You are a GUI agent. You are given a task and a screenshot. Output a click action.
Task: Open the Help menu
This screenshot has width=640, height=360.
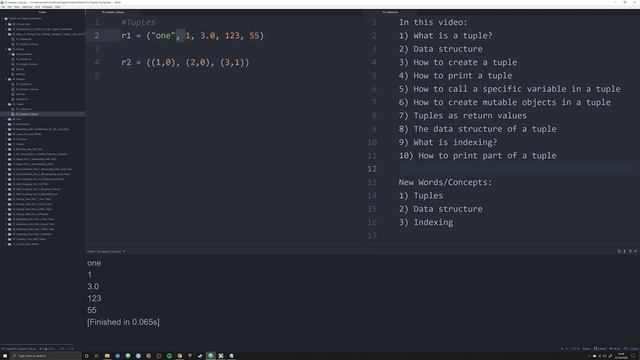58,7
